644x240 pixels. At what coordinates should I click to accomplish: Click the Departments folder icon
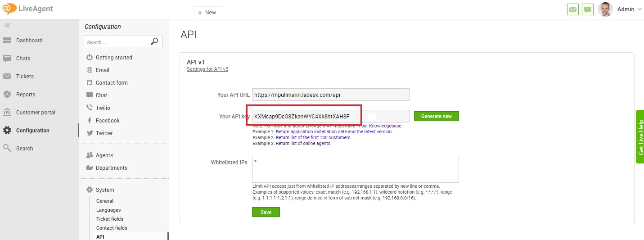[x=89, y=168]
